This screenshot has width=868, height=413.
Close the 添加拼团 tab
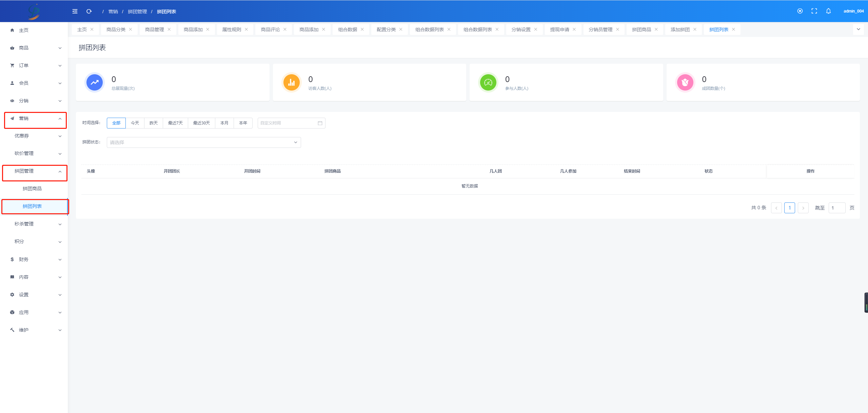[695, 29]
